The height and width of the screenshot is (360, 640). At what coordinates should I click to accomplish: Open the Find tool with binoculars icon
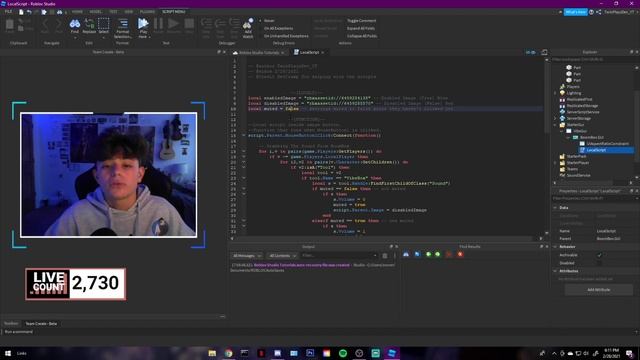pyautogui.click(x=75, y=26)
